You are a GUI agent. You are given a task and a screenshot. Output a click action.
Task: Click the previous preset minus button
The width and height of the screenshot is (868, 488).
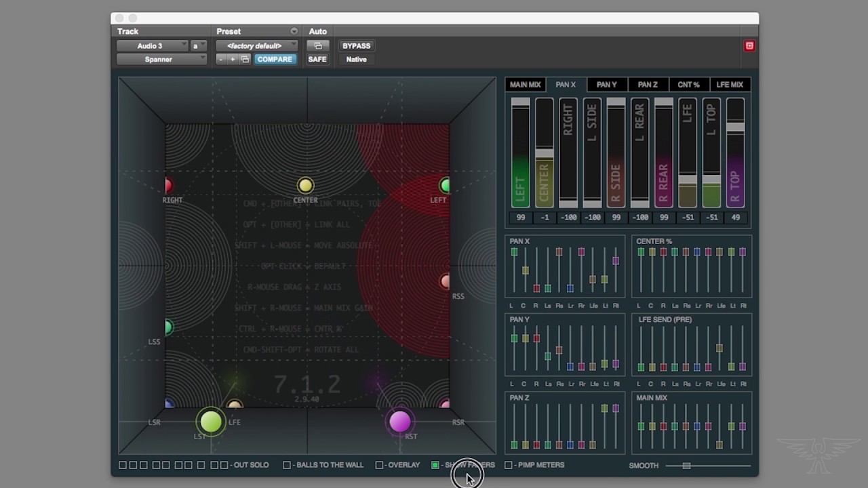pyautogui.click(x=221, y=60)
